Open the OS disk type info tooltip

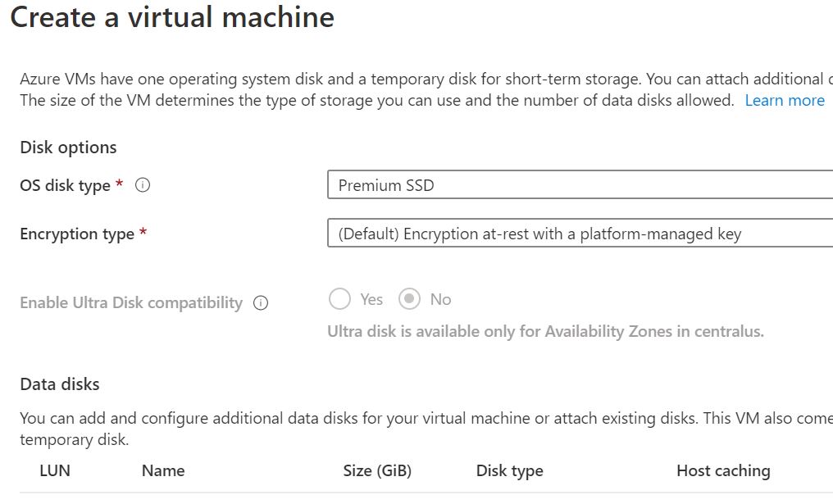143,185
